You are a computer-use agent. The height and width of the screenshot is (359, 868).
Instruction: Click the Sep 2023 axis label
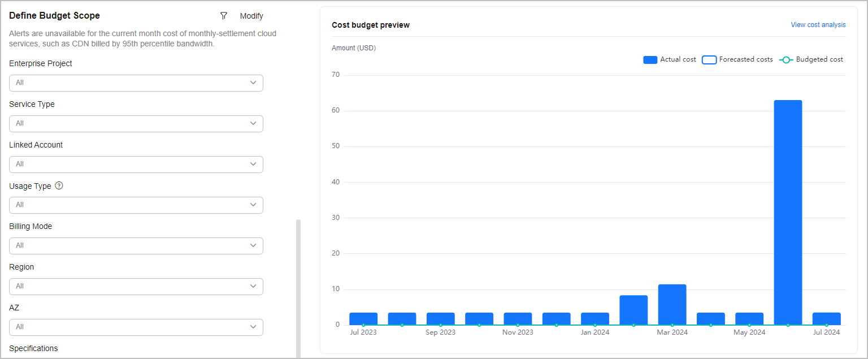point(440,332)
